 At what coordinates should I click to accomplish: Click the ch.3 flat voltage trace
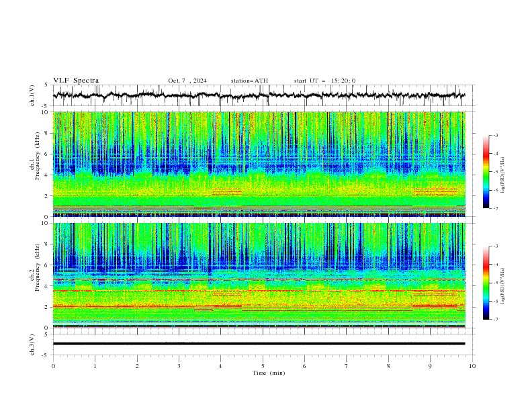click(x=259, y=344)
